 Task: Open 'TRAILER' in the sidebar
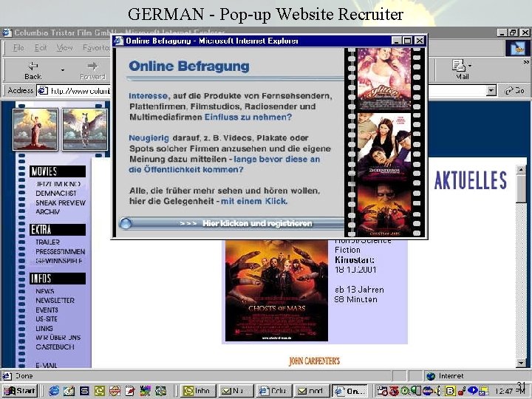47,242
